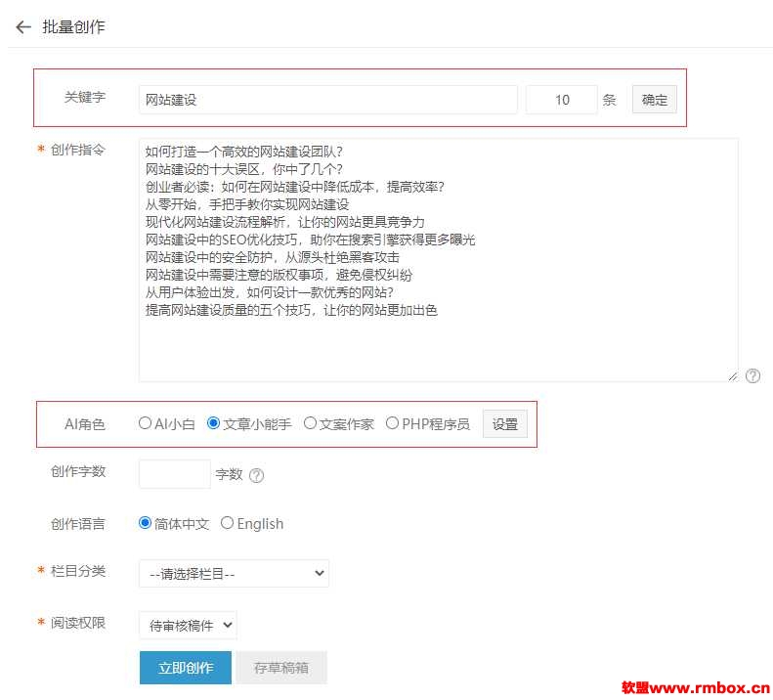Expand the 待审核稿件 permission dropdown
773x700 pixels.
point(188,626)
